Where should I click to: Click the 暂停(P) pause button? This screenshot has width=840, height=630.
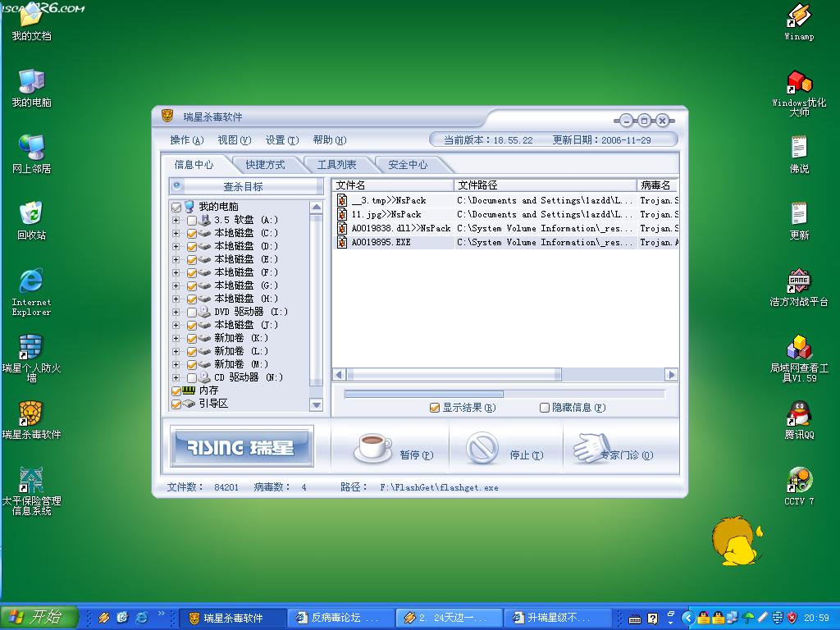point(394,449)
